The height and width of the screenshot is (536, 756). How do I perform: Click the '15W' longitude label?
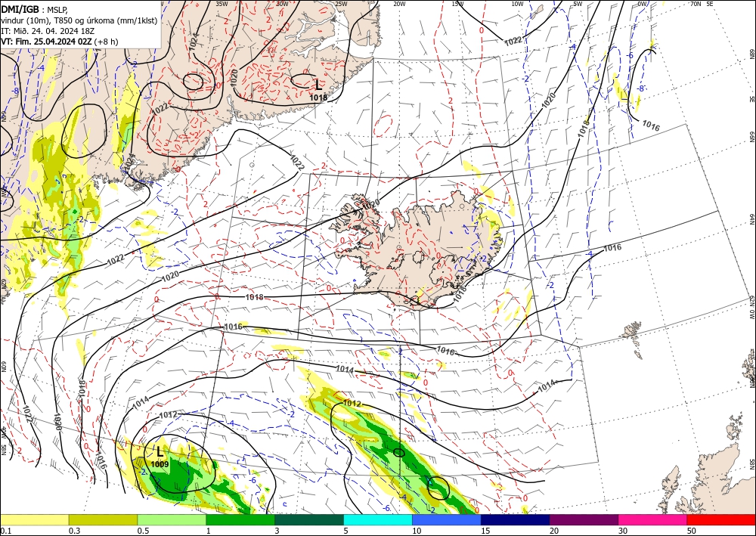(x=458, y=4)
